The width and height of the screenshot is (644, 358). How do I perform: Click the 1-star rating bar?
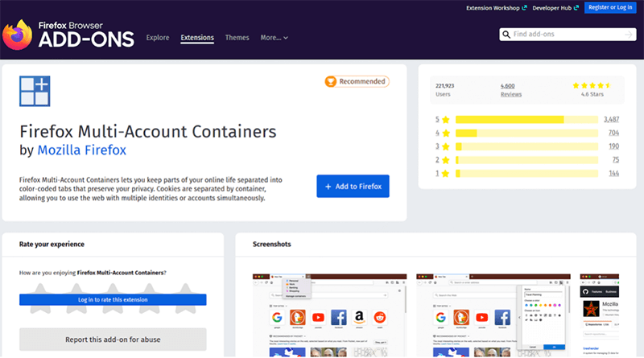(x=527, y=174)
